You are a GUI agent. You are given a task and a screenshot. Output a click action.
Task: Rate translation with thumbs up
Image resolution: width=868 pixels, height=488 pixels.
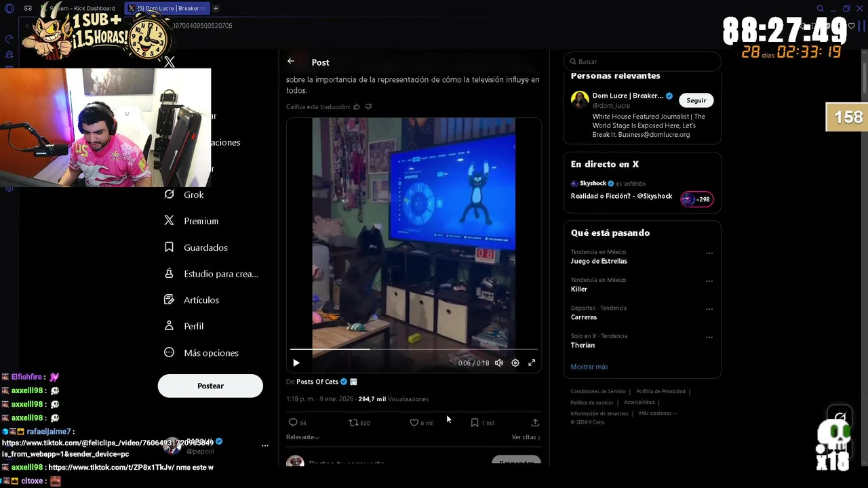[x=357, y=106]
